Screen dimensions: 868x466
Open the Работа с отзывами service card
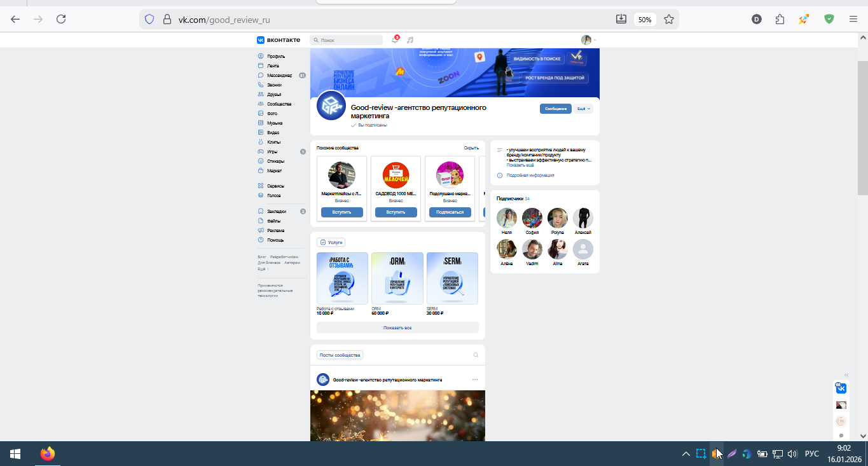tap(342, 278)
